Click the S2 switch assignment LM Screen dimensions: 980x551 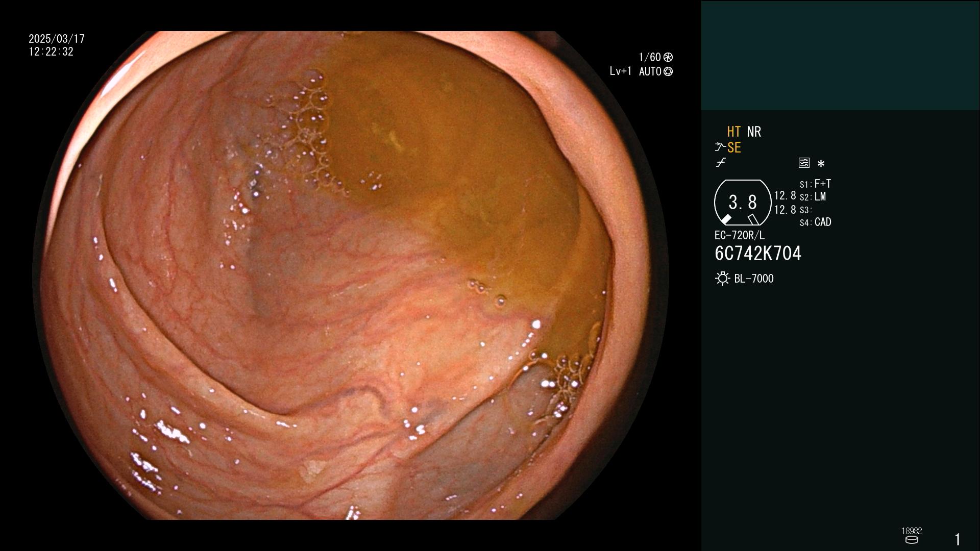pos(813,196)
